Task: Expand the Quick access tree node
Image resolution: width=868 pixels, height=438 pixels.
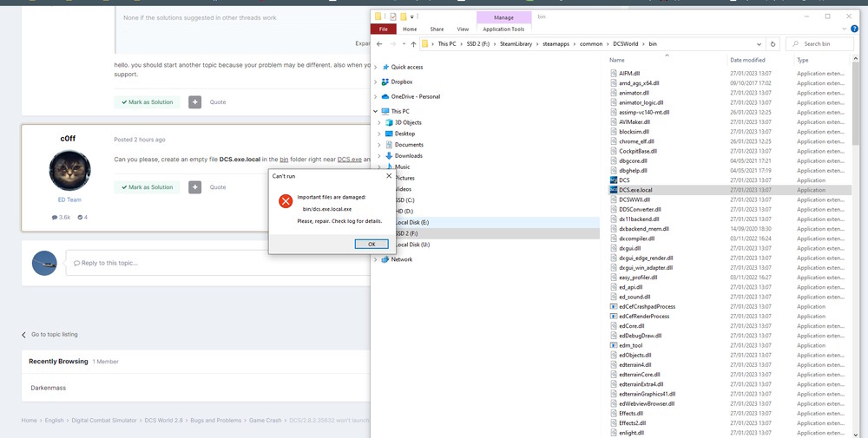Action: coord(376,67)
